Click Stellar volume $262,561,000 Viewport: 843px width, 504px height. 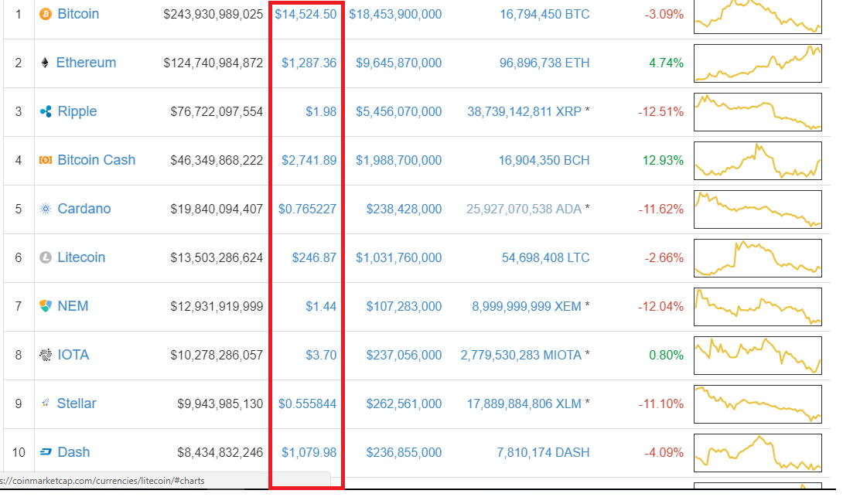point(404,404)
